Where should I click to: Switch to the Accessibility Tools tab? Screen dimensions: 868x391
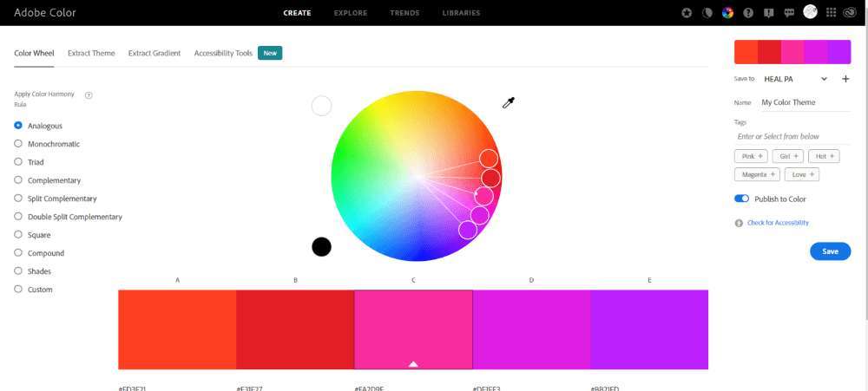223,53
